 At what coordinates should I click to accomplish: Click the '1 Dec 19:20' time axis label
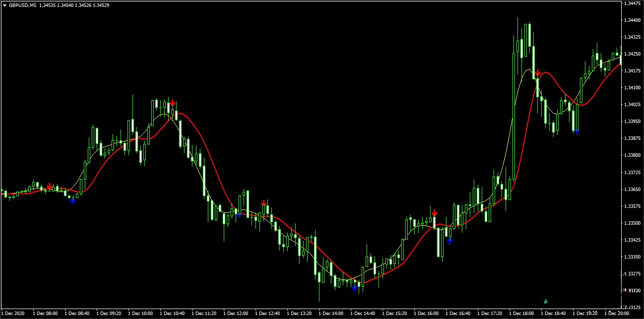(585, 314)
